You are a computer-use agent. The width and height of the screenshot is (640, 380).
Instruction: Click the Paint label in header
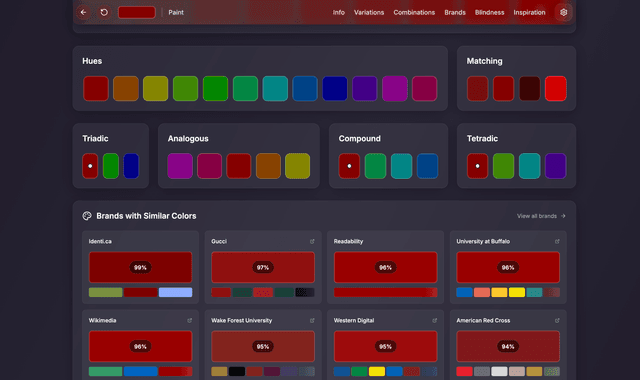[176, 12]
